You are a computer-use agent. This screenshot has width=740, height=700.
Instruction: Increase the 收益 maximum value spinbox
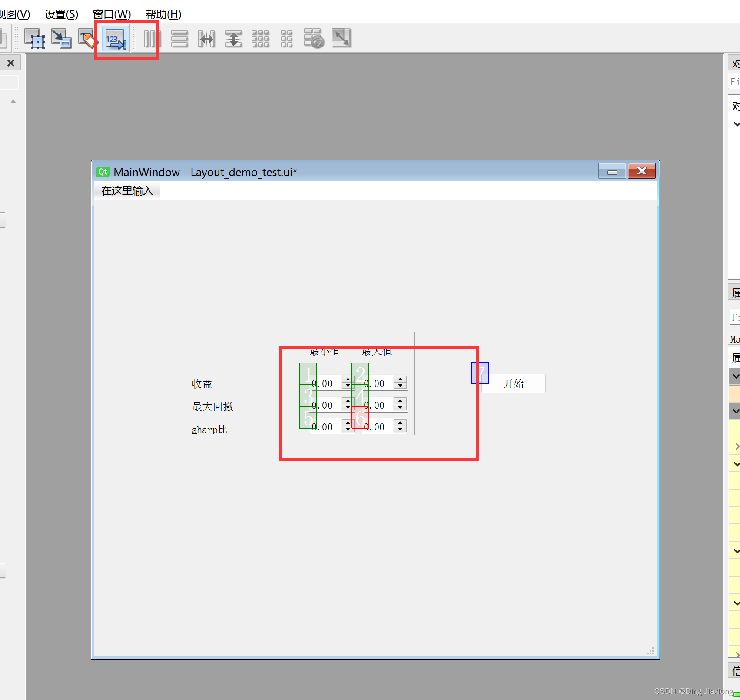click(400, 379)
